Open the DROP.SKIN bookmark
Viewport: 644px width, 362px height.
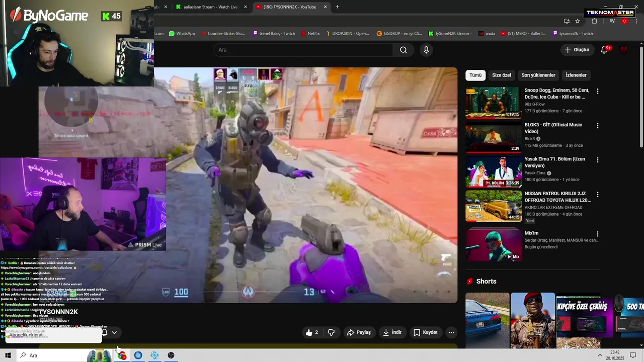coord(348,34)
